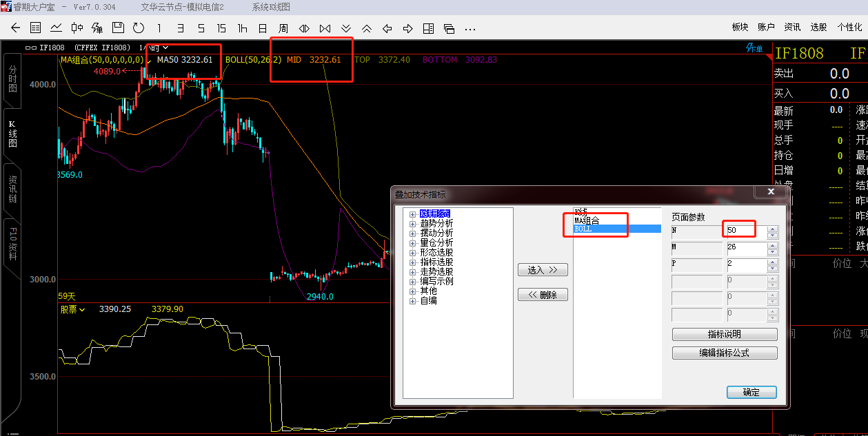
Task: Click the back arrow toolbar icon
Action: [16, 28]
